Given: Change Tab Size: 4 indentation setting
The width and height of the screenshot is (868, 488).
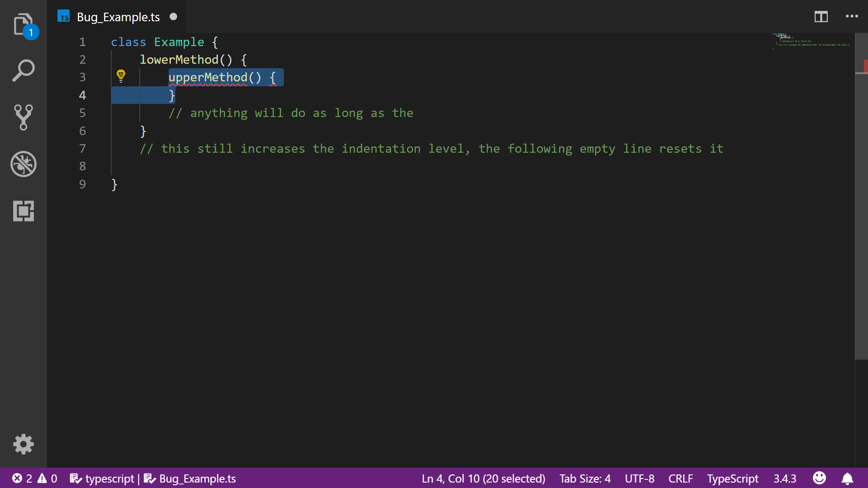Looking at the screenshot, I should pyautogui.click(x=585, y=479).
